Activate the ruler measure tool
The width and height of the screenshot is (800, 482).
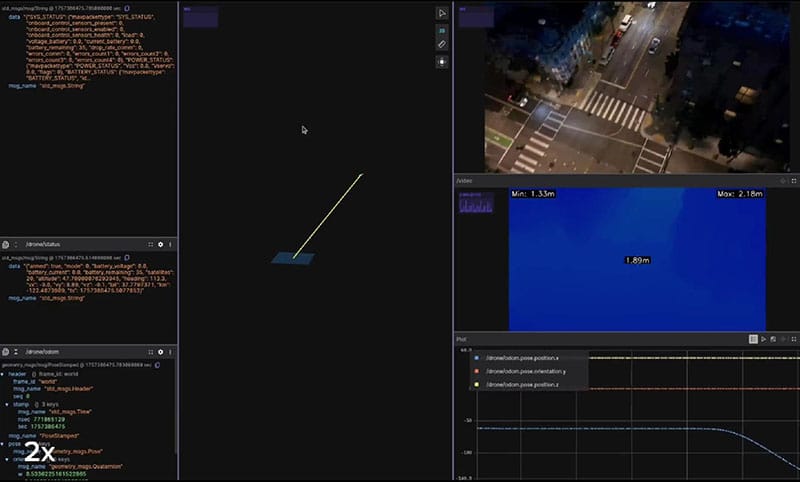pyautogui.click(x=442, y=45)
